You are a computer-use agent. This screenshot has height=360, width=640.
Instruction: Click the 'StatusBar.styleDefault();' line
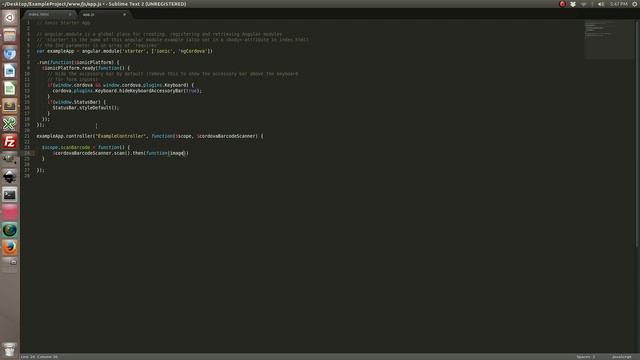coord(86,108)
